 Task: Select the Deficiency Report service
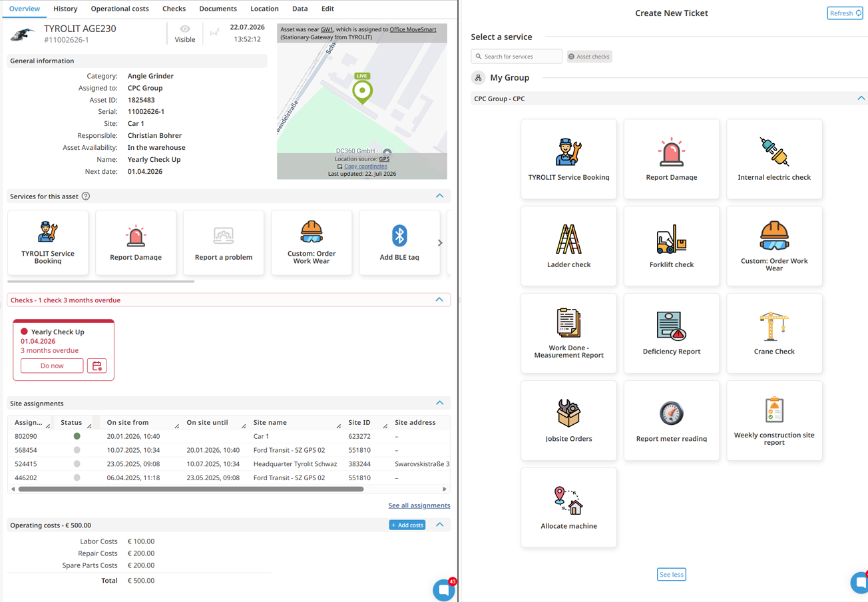[x=672, y=333]
